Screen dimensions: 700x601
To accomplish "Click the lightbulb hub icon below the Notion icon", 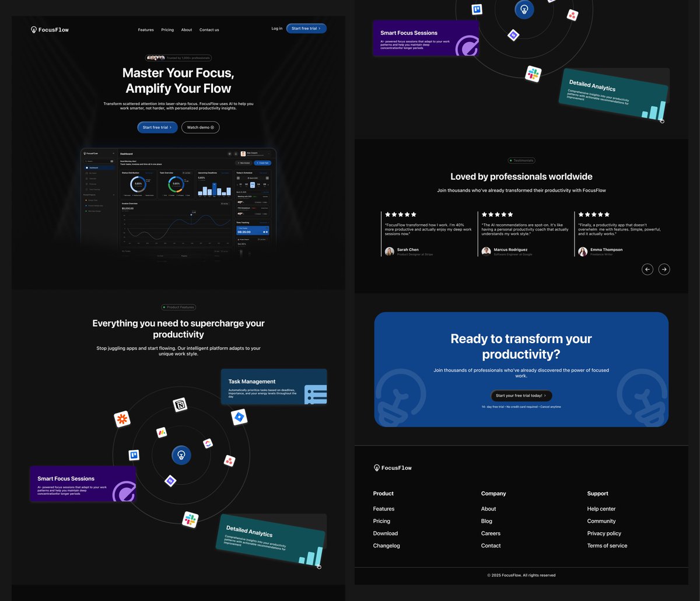I will (181, 455).
